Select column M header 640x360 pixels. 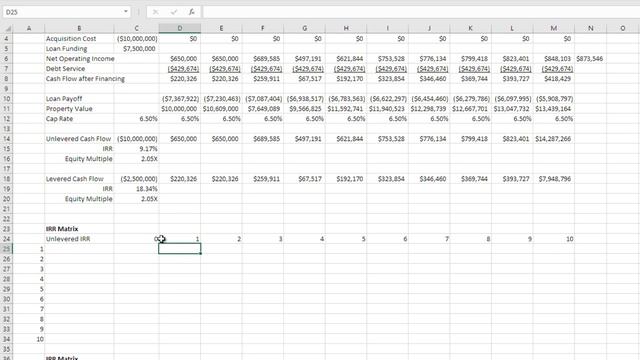[x=553, y=28]
